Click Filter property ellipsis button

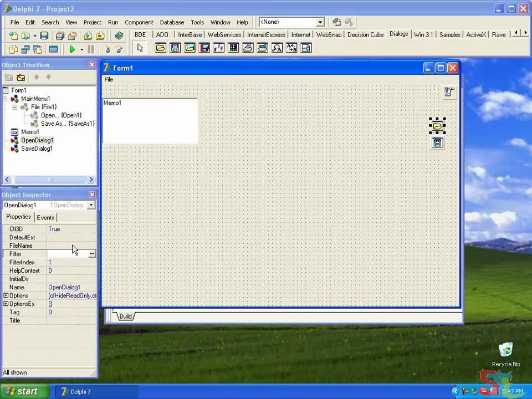click(x=92, y=254)
